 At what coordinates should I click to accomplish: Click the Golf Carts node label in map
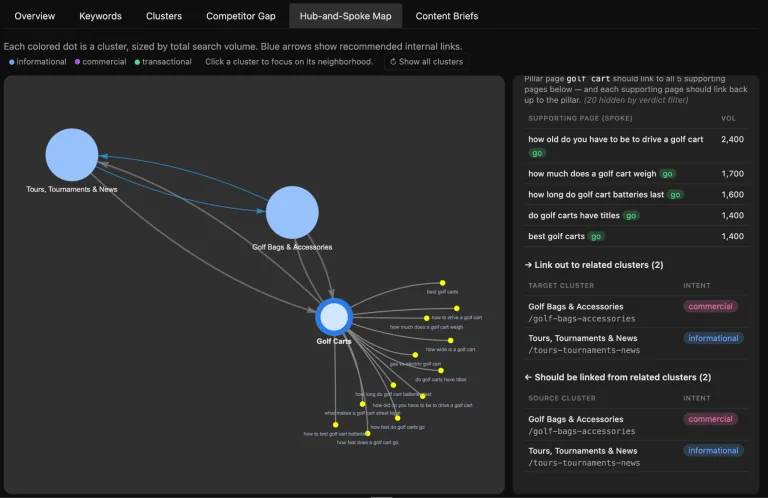tap(334, 341)
